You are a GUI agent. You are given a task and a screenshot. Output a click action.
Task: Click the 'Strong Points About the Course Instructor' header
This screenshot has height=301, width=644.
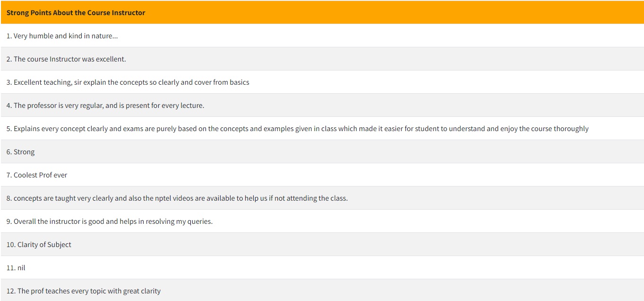[x=322, y=12]
